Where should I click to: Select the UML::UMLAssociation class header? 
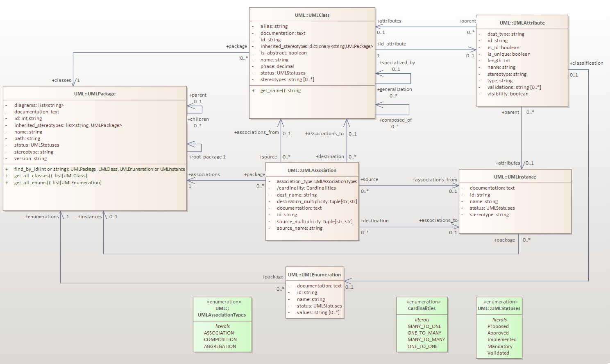click(312, 170)
